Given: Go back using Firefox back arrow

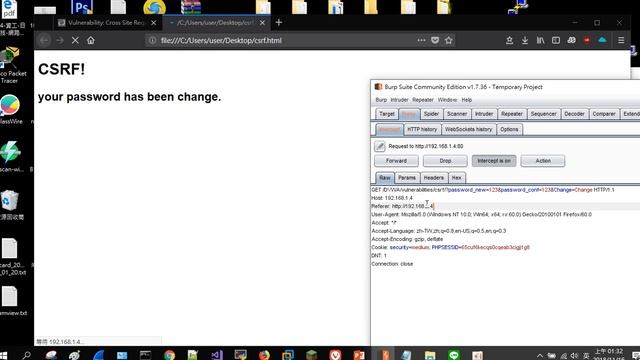Looking at the screenshot, I should 44,40.
